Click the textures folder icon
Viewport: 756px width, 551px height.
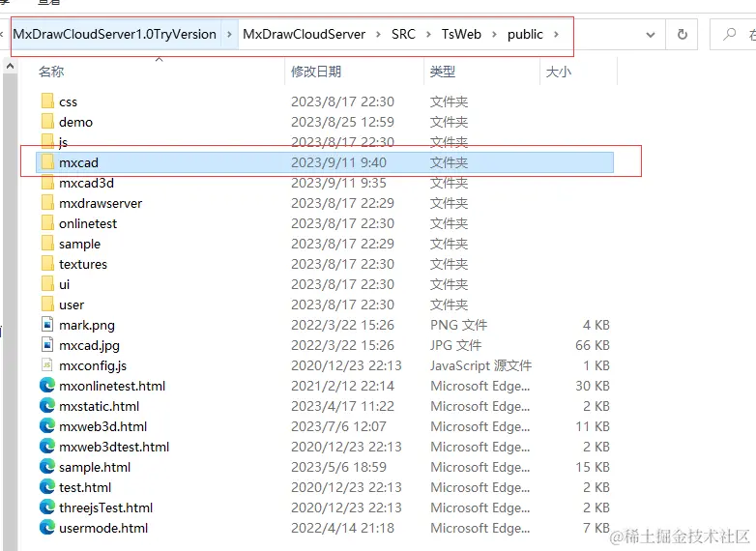pos(47,264)
